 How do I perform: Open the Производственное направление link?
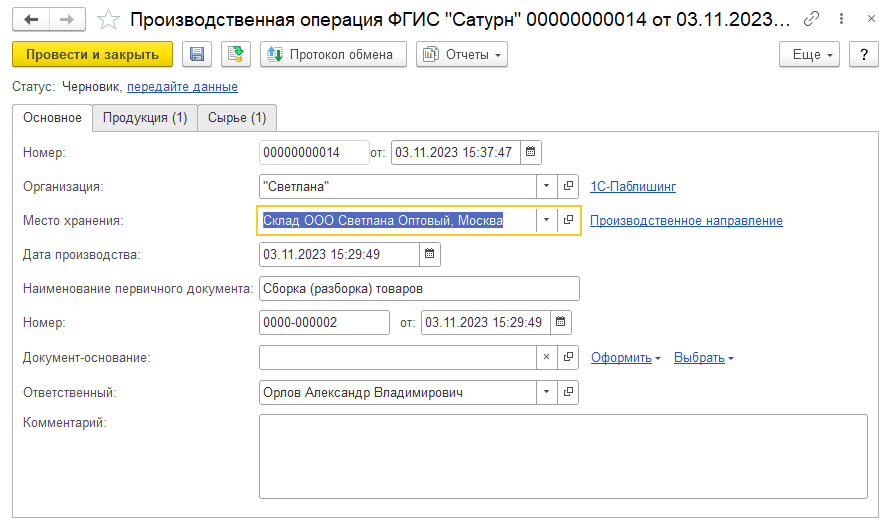(x=686, y=220)
